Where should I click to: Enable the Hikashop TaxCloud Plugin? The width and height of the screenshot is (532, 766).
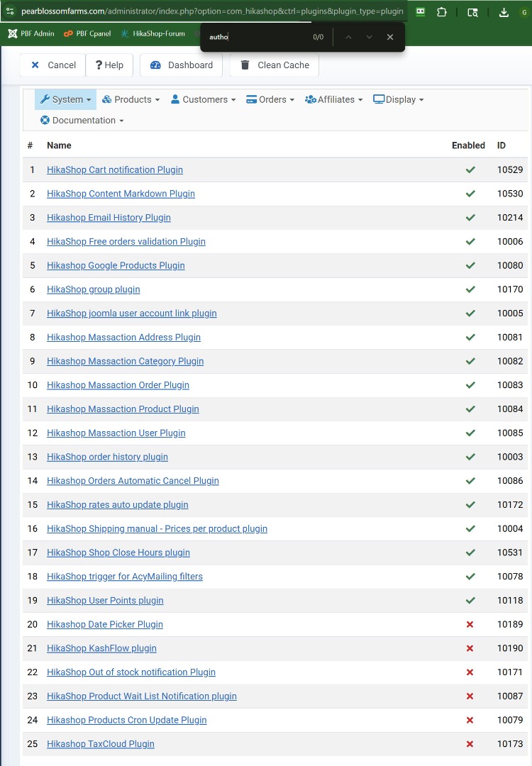coord(470,744)
